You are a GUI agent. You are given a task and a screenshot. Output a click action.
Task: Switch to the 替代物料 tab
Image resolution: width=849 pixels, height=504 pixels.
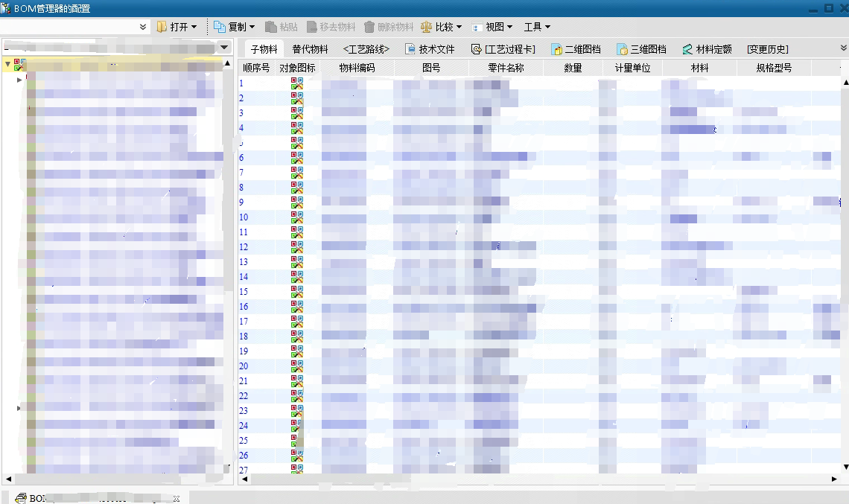311,49
